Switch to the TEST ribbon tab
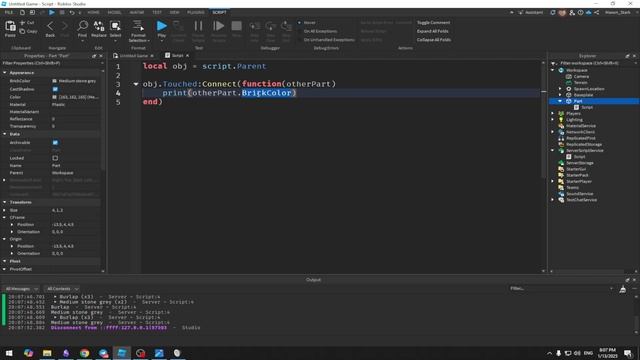This screenshot has width=640, height=360. pyautogui.click(x=157, y=13)
